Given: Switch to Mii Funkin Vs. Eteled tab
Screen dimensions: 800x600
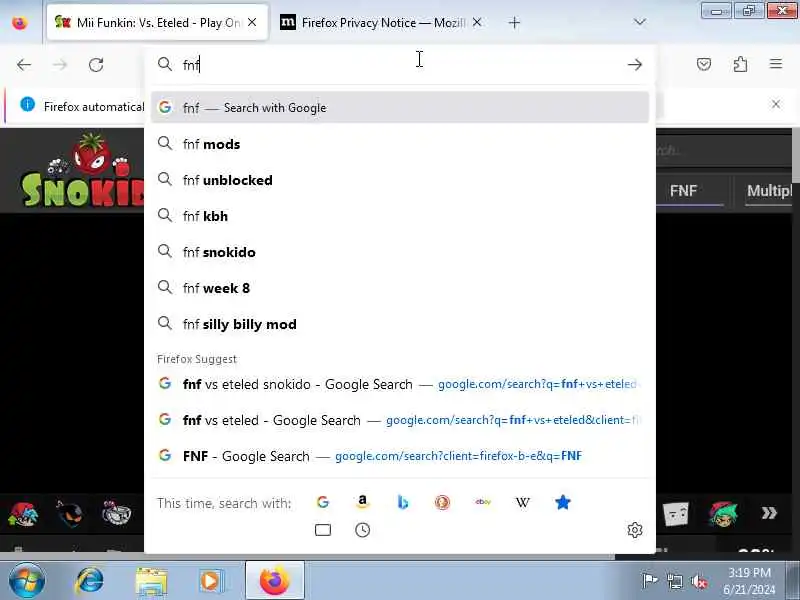Looking at the screenshot, I should click(x=157, y=22).
